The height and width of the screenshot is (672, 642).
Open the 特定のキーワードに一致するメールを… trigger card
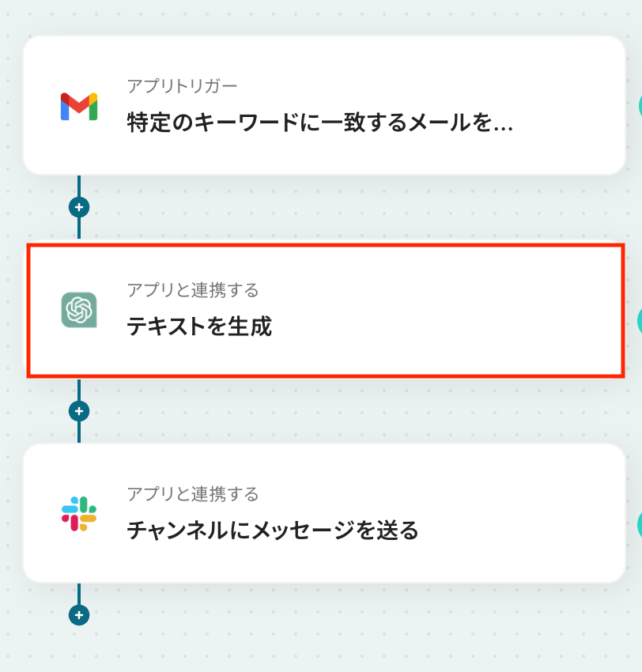324,105
